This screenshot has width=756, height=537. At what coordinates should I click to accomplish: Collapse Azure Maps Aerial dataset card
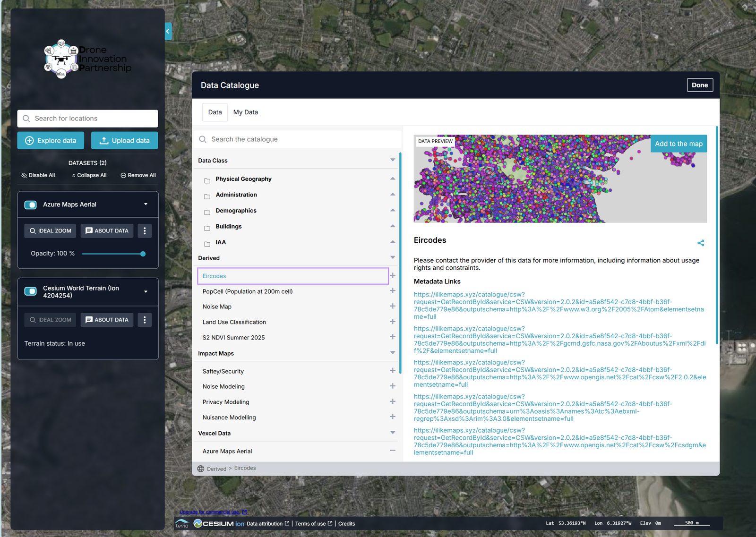tap(146, 205)
